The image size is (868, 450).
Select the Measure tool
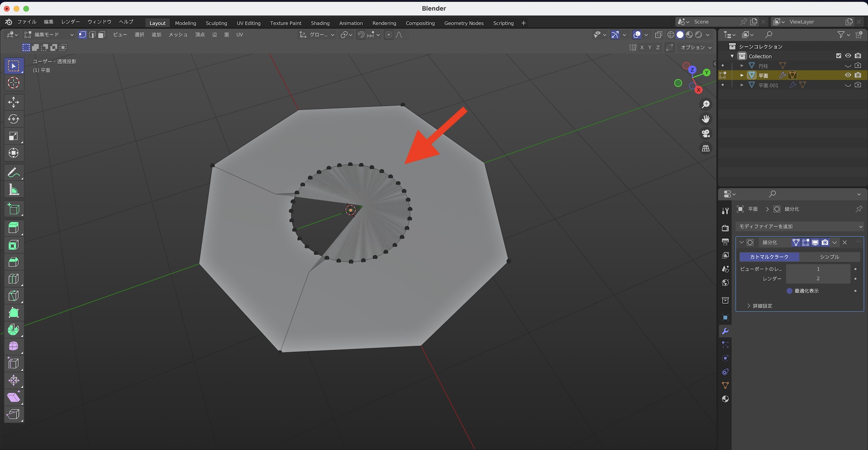[13, 190]
